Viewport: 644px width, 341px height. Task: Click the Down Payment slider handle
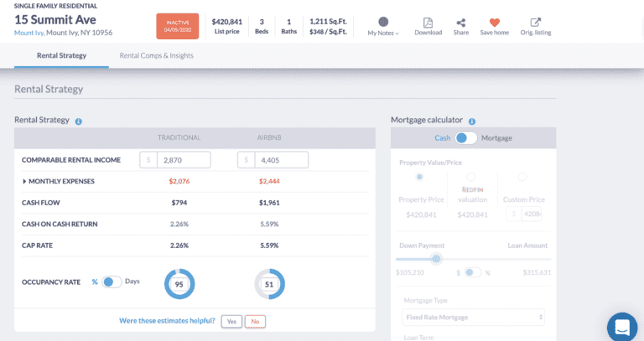coord(436,259)
